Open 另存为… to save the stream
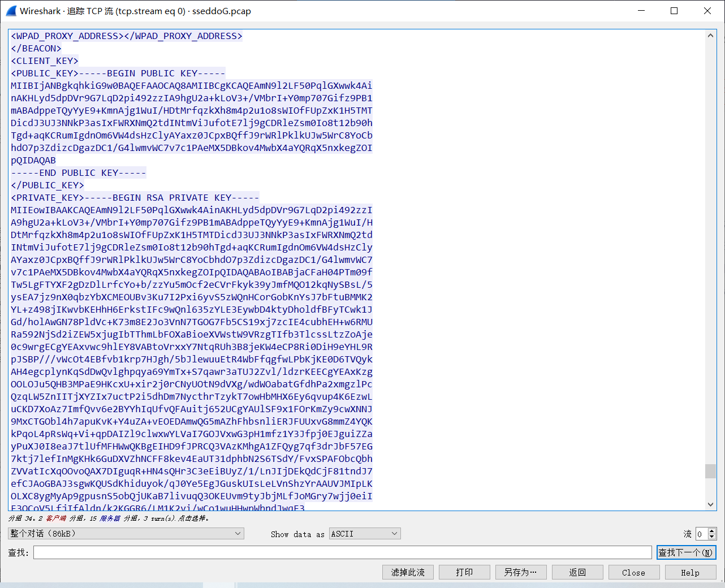This screenshot has height=588, width=725. click(520, 572)
